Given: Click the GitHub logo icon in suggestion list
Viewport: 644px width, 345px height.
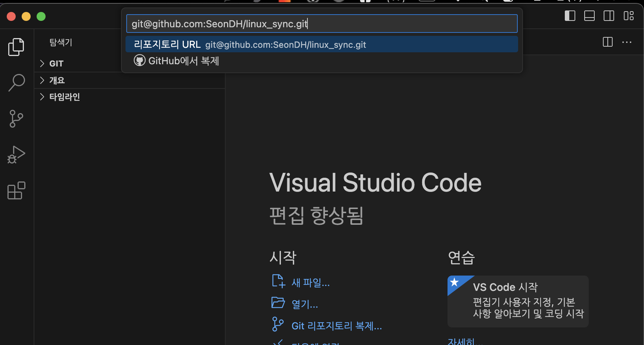Looking at the screenshot, I should 140,60.
